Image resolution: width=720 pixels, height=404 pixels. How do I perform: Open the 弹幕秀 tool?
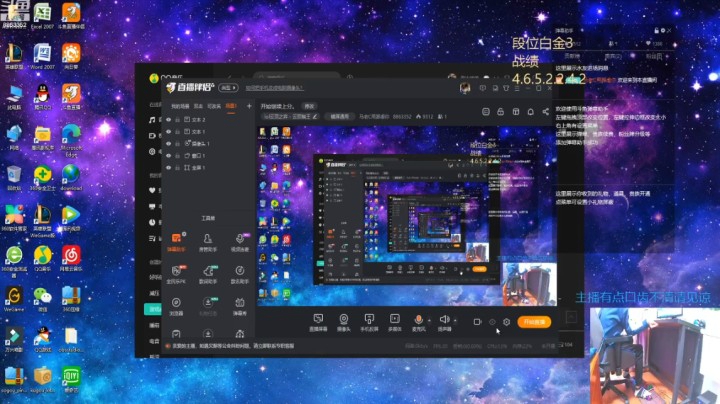click(x=240, y=306)
